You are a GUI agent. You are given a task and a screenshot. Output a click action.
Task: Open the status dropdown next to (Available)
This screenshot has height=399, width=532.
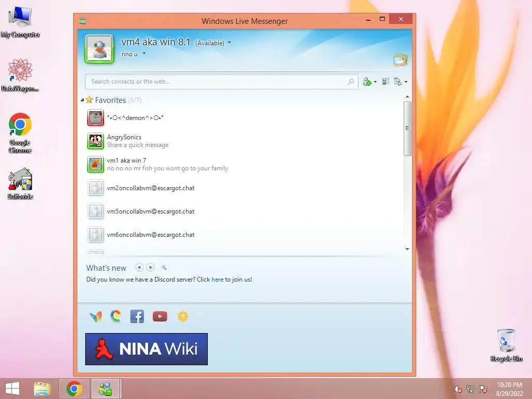(229, 43)
